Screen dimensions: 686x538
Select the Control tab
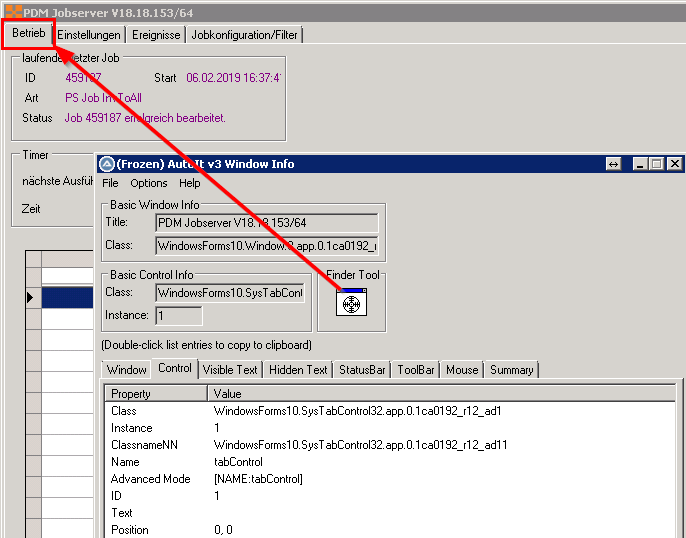click(175, 368)
